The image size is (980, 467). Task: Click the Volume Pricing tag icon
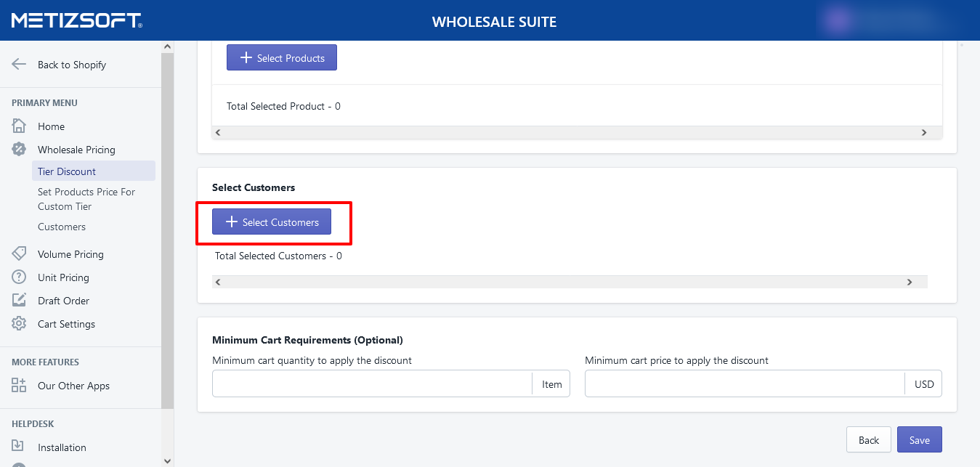click(19, 254)
